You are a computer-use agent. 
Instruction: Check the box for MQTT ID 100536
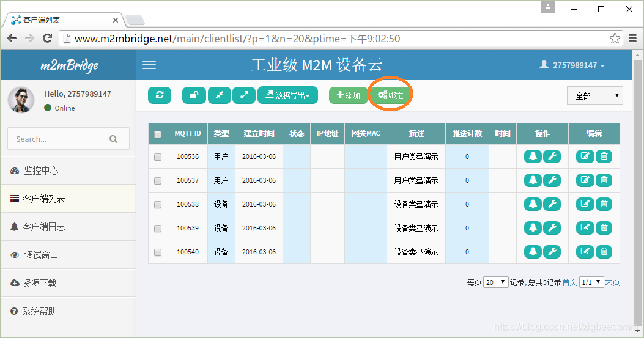point(158,157)
